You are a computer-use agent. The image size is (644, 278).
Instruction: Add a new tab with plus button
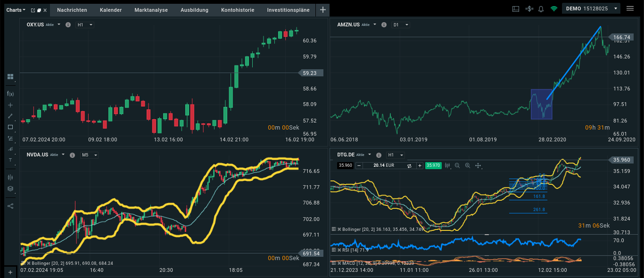click(x=322, y=10)
